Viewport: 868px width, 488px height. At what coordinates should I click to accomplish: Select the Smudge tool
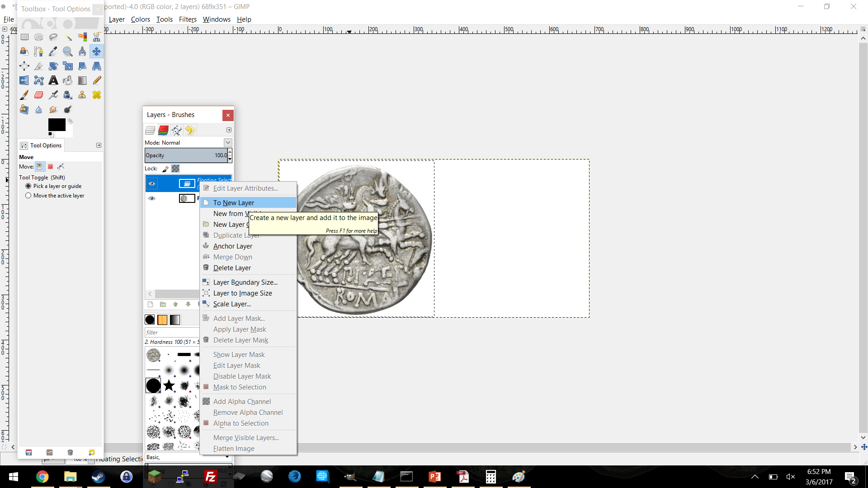click(53, 109)
